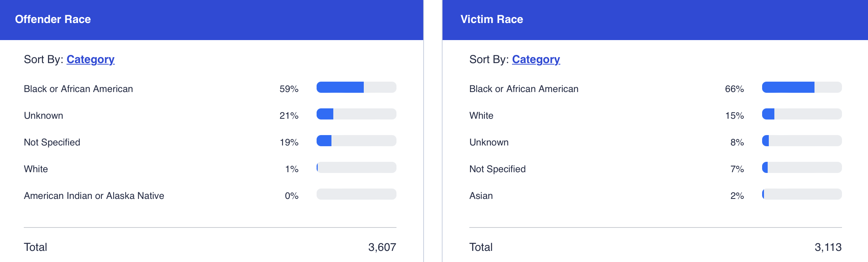
Task: Click the victim White 15% progress bar
Action: [801, 114]
